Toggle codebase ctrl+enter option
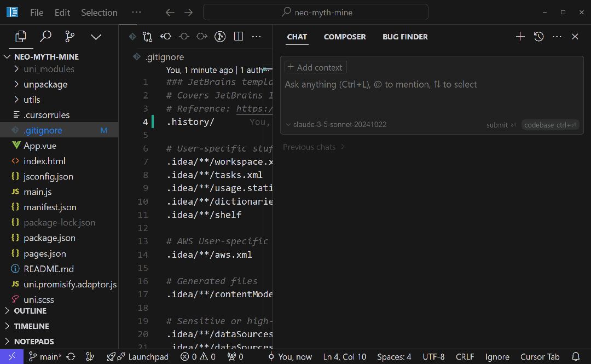Image resolution: width=591 pixels, height=364 pixels. click(550, 125)
